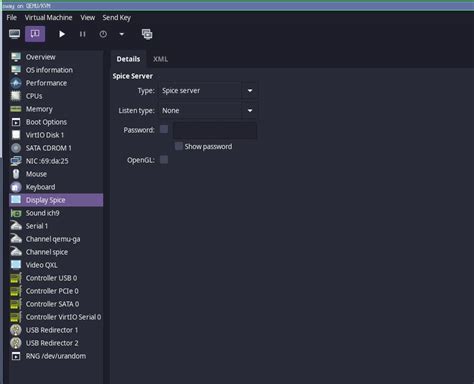Enable the Password checkbox
The height and width of the screenshot is (384, 474).
[x=164, y=129]
